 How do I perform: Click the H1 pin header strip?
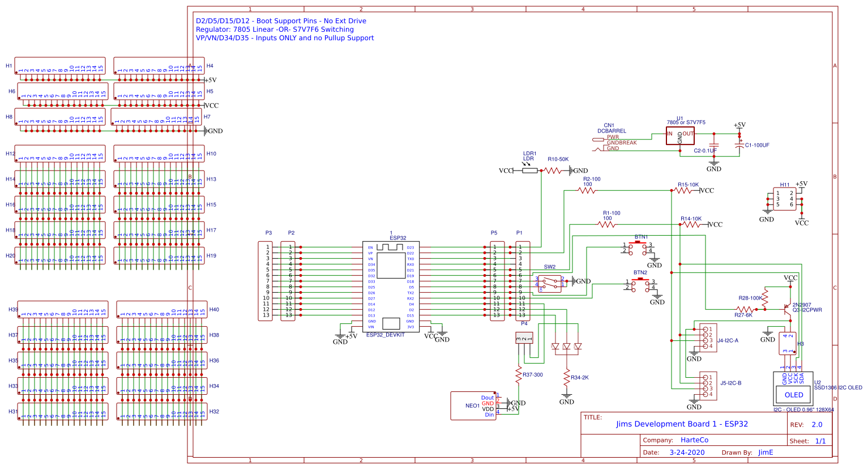coord(59,66)
